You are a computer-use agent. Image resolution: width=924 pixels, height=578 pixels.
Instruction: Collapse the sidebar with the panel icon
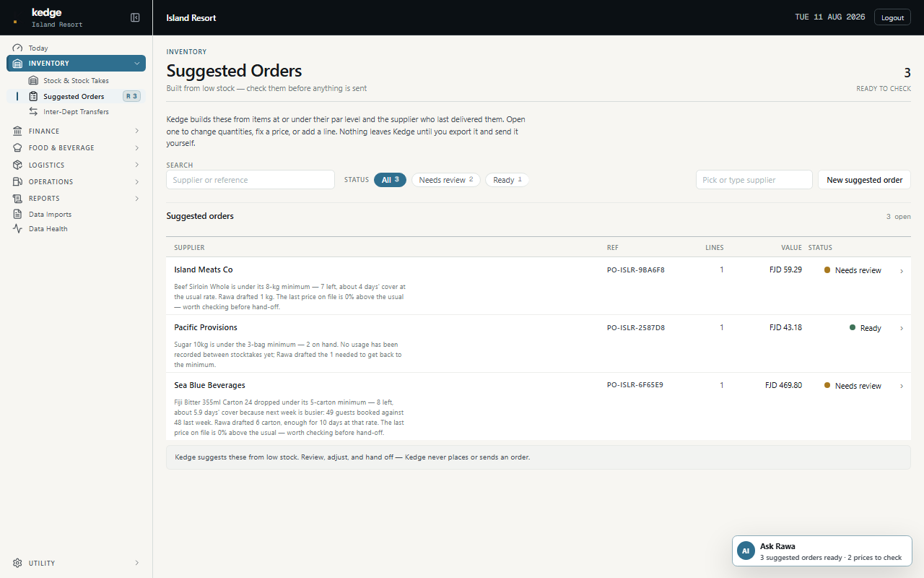click(x=135, y=17)
